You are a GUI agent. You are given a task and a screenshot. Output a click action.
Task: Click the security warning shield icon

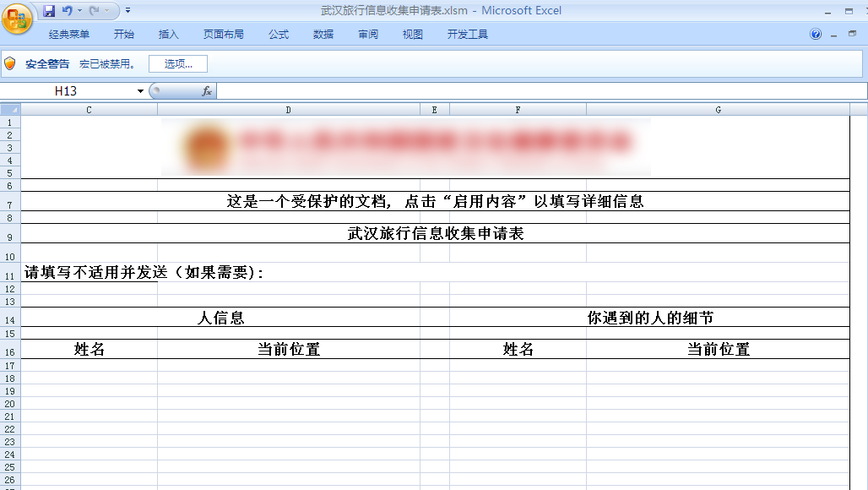pyautogui.click(x=10, y=64)
